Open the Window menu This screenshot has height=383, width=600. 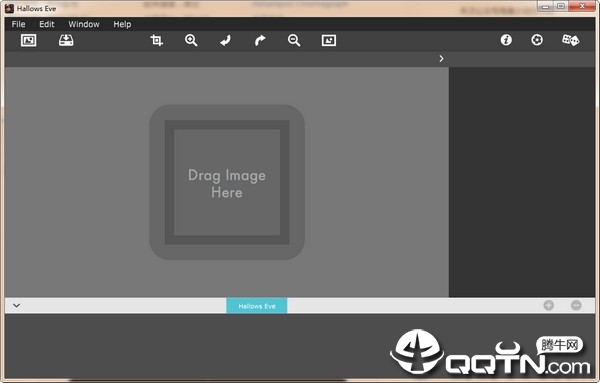point(84,24)
